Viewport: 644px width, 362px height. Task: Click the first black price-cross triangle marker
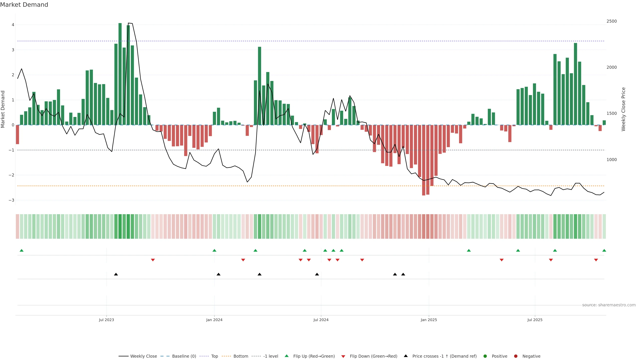point(116,274)
